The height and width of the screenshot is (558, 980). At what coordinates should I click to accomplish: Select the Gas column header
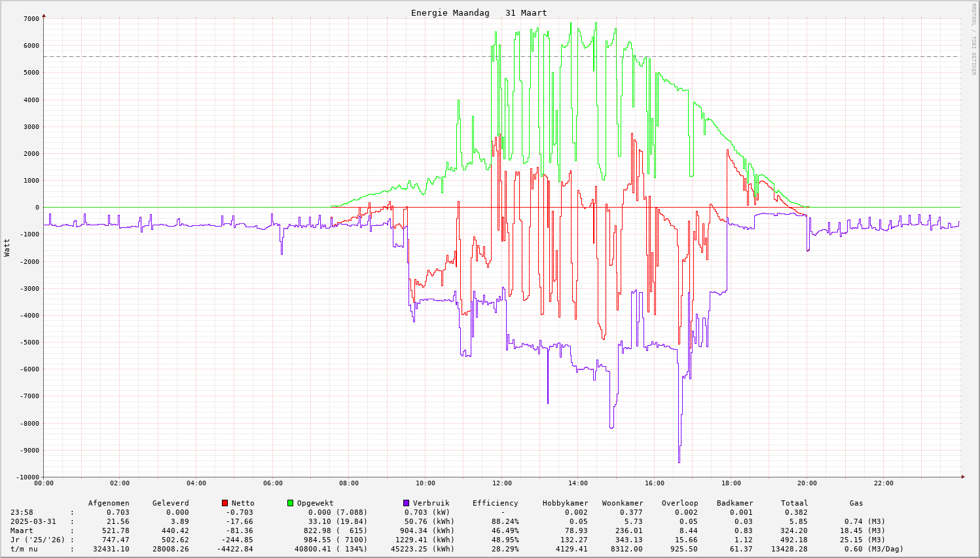point(856,503)
